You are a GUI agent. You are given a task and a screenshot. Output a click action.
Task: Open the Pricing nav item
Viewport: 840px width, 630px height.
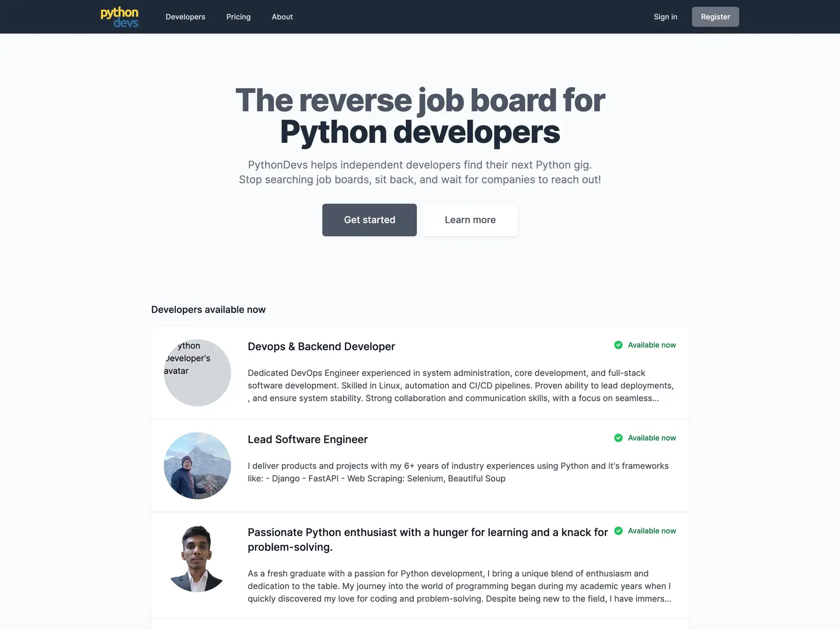pyautogui.click(x=238, y=17)
